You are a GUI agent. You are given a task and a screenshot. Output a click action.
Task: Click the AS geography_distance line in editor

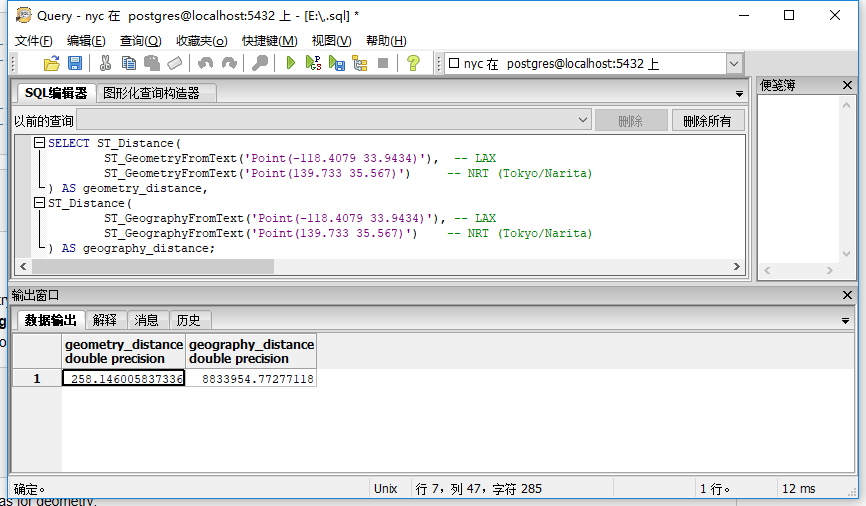tap(131, 248)
